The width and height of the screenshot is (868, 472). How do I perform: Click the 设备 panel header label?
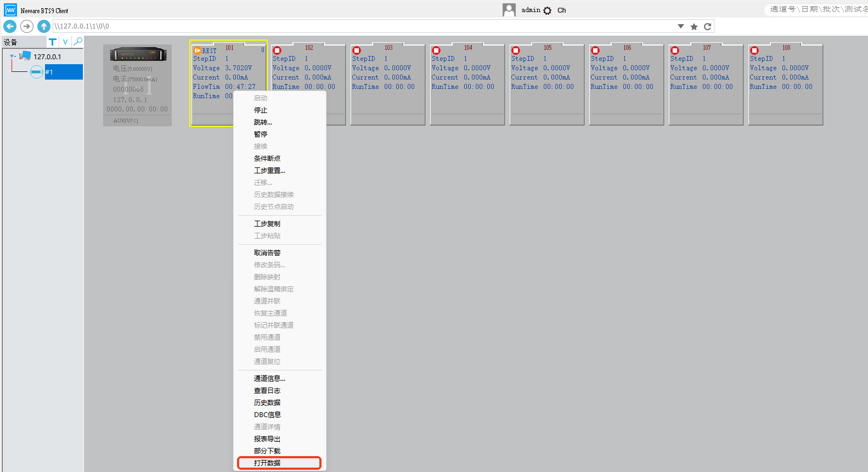tap(10, 42)
